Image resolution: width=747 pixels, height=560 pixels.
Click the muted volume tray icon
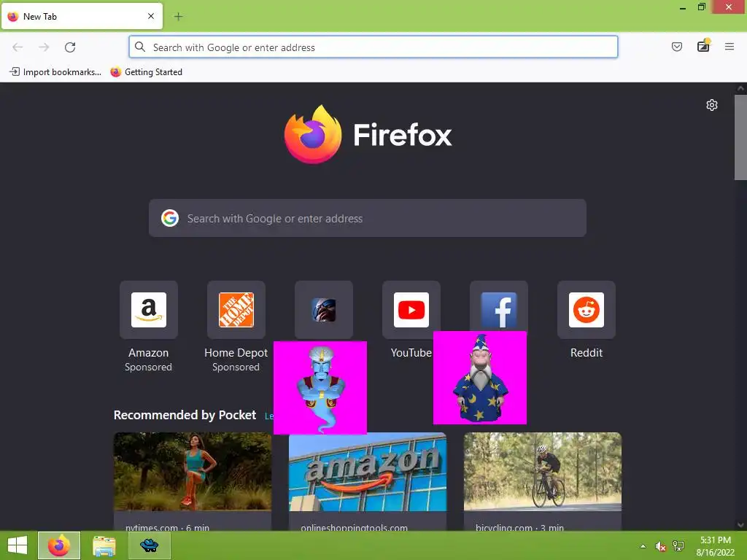coord(660,546)
